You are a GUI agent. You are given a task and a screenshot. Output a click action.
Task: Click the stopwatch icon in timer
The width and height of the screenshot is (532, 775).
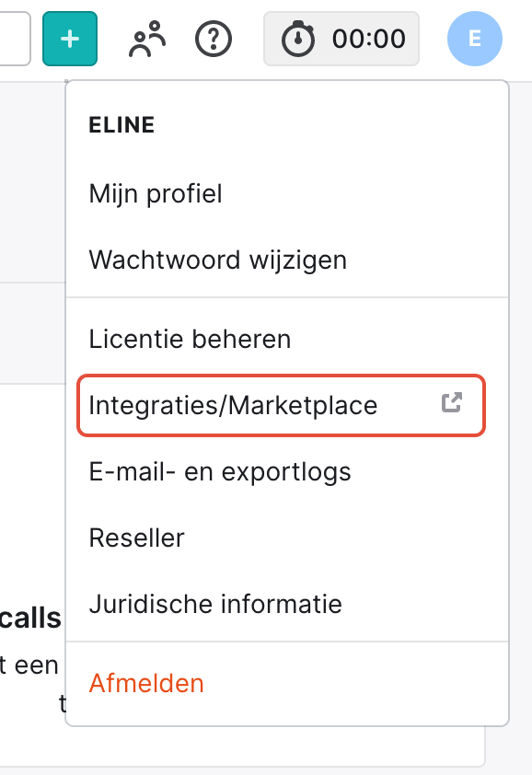297,39
